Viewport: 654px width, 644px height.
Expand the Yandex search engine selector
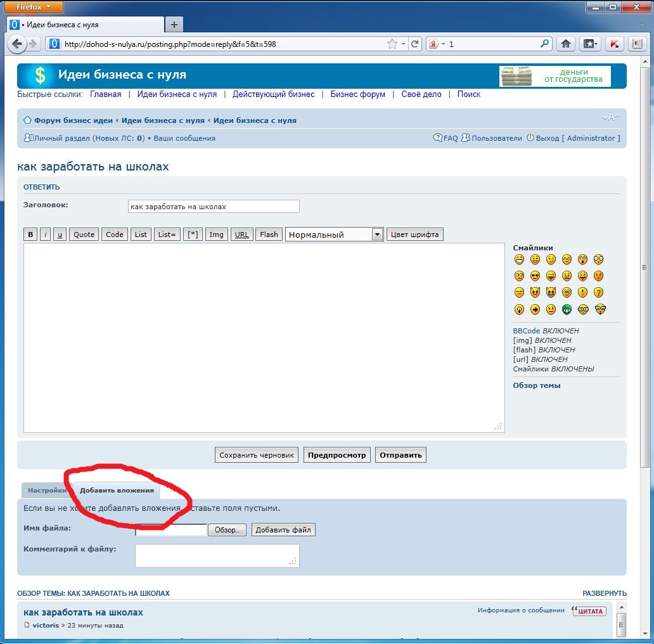pyautogui.click(x=443, y=44)
